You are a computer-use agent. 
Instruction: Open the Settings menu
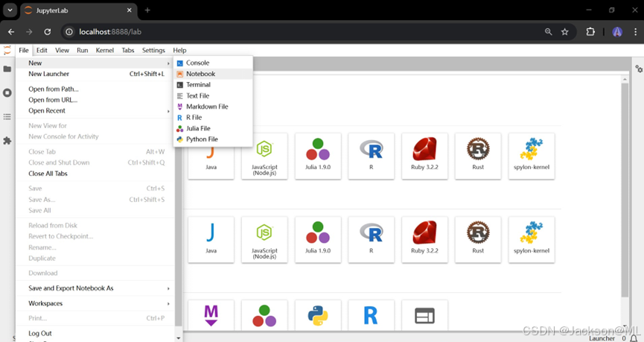(153, 50)
